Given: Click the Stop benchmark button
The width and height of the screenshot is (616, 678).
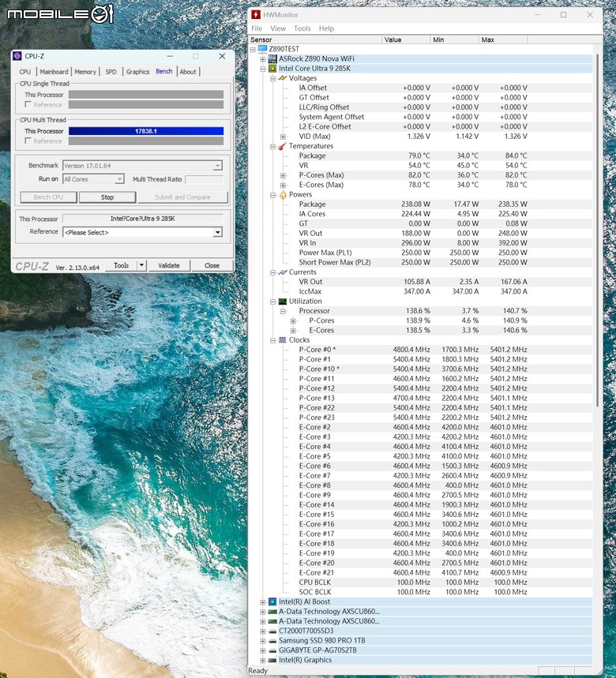Looking at the screenshot, I should (x=107, y=197).
